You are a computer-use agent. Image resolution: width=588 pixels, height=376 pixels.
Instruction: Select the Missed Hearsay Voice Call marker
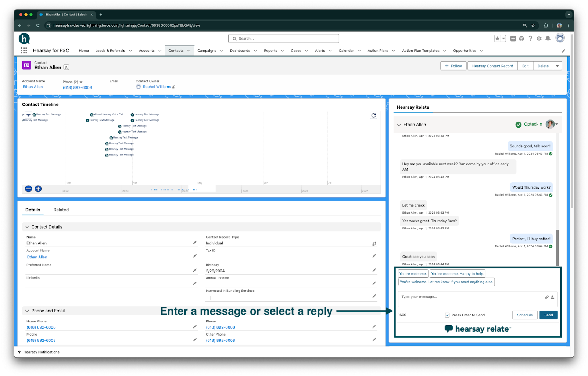coord(107,114)
